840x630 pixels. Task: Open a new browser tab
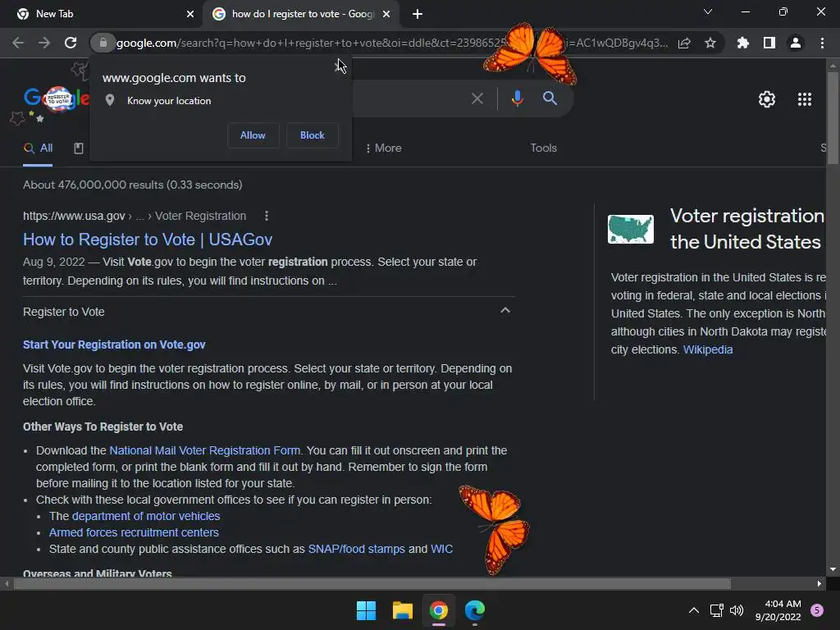click(418, 14)
